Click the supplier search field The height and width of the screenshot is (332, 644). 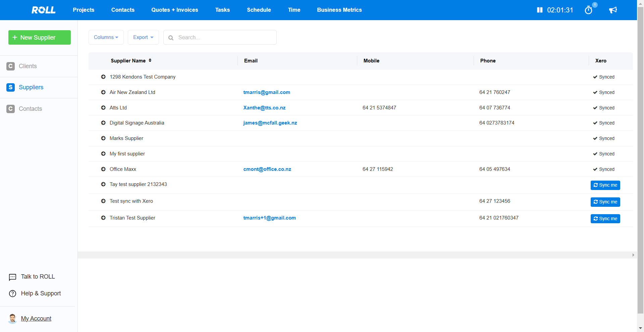coord(225,37)
